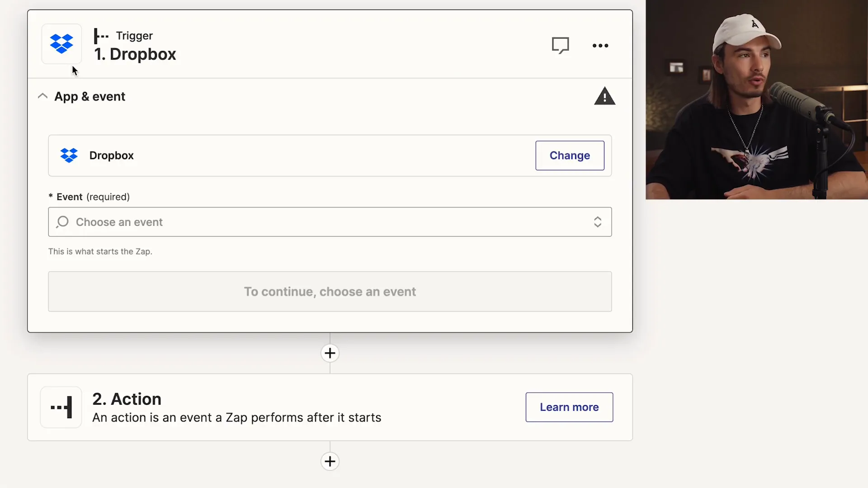The height and width of the screenshot is (488, 868).
Task: Click the App & event heading text
Action: point(90,97)
